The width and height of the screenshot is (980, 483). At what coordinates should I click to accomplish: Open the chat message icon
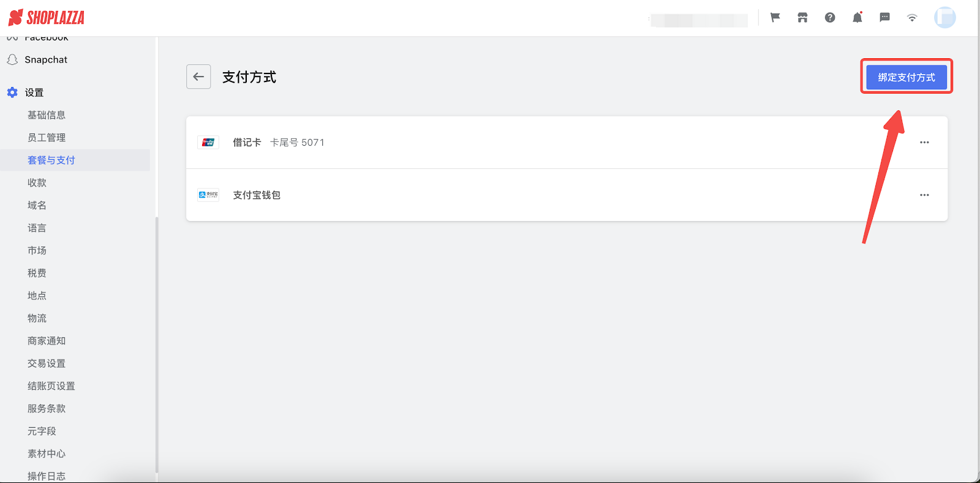point(884,18)
